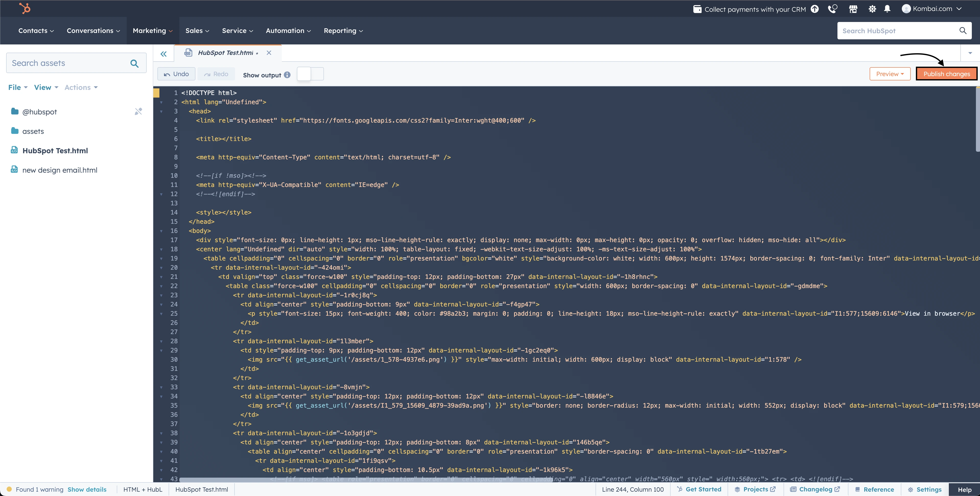
Task: Expand the tab overflow caret at top right
Action: pyautogui.click(x=970, y=53)
